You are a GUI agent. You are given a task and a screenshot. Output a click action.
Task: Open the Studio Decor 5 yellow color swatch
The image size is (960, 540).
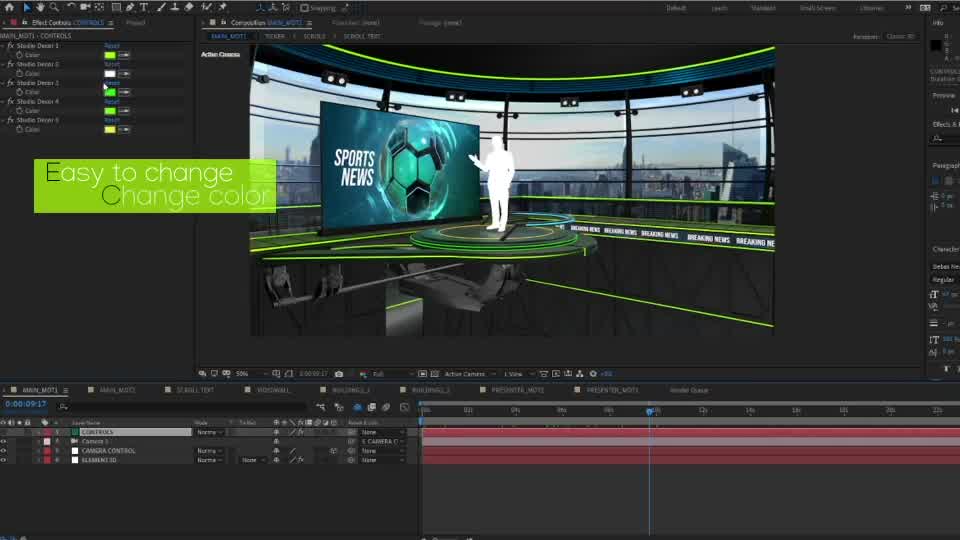110,129
